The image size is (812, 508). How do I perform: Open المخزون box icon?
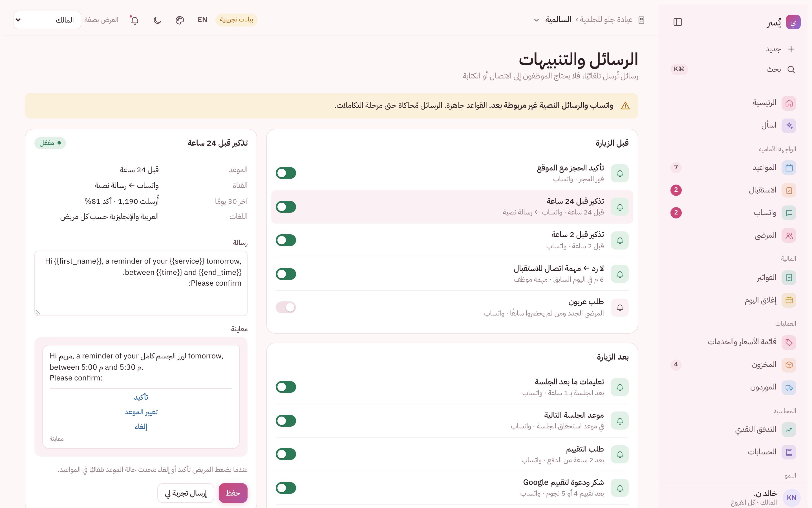tap(789, 365)
